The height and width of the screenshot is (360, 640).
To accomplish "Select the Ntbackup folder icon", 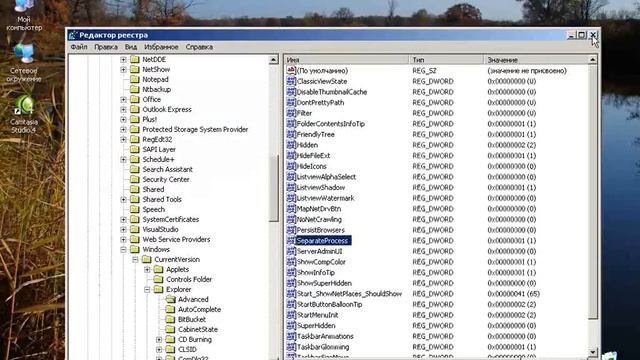I will (x=135, y=89).
